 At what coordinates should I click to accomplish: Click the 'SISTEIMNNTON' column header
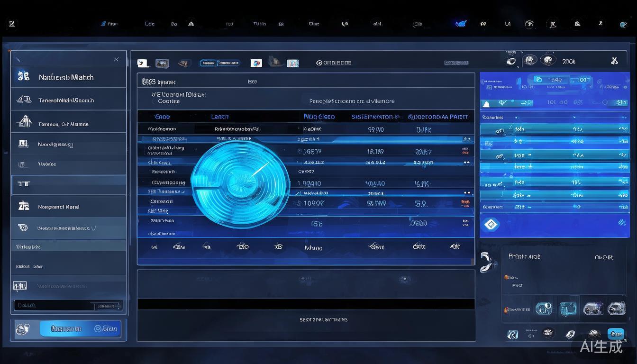point(375,117)
